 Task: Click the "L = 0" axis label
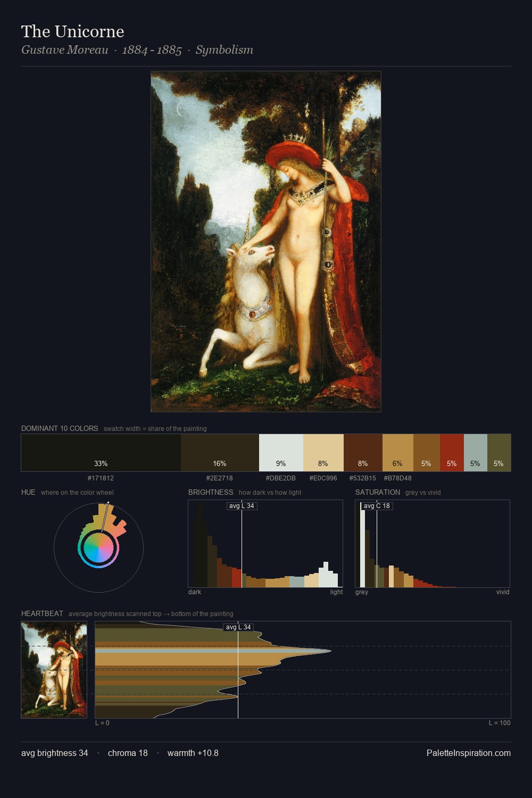coord(102,723)
